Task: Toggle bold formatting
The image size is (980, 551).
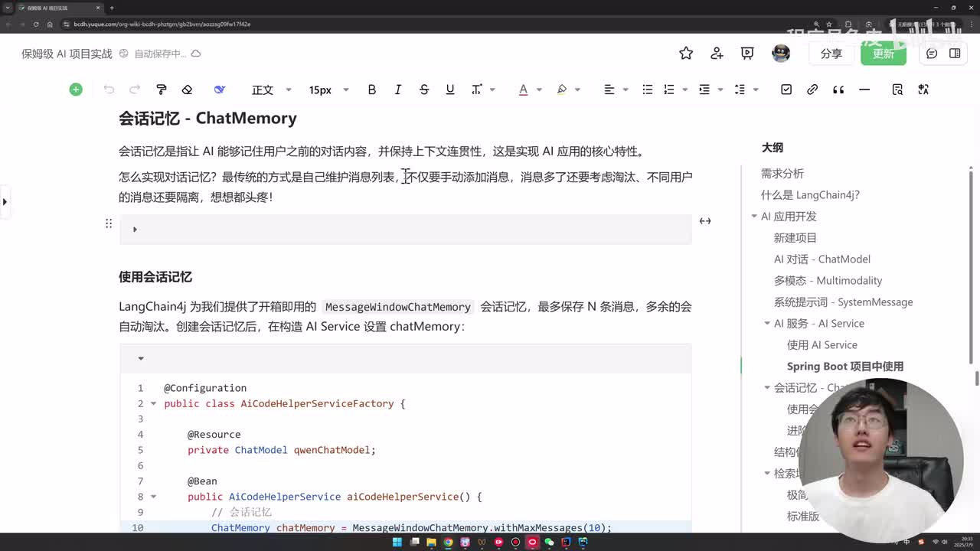Action: click(372, 90)
